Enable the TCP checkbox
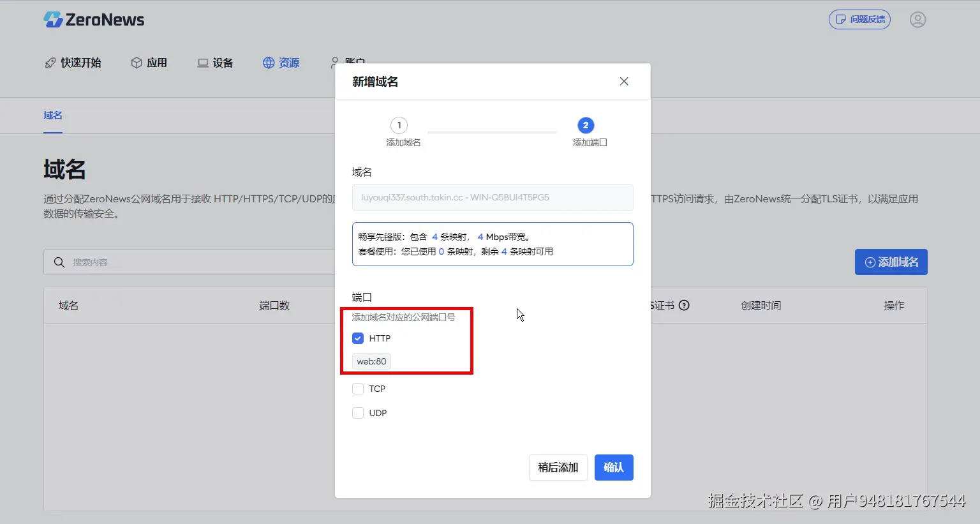This screenshot has height=524, width=980. (358, 388)
